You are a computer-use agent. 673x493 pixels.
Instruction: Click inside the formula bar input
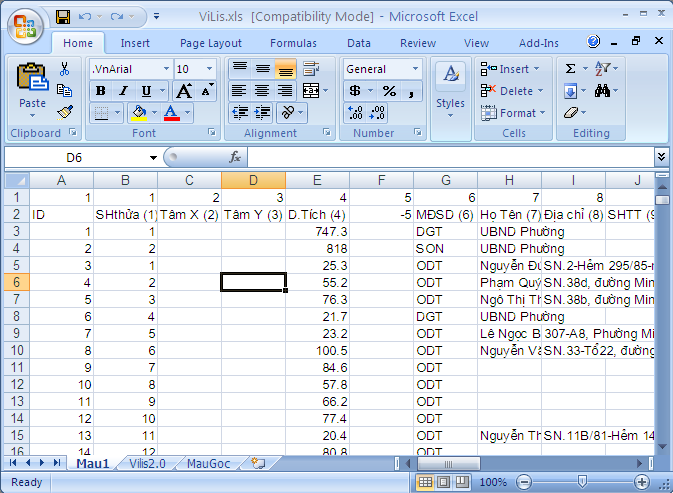click(x=450, y=157)
